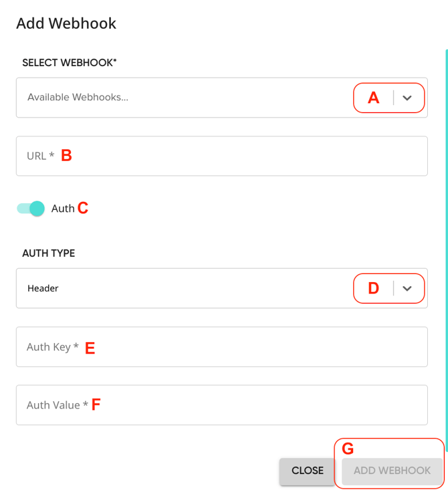Viewport: 448px width, 490px height.
Task: Click the "Available Webhooks..." placeholder text
Action: (x=78, y=98)
